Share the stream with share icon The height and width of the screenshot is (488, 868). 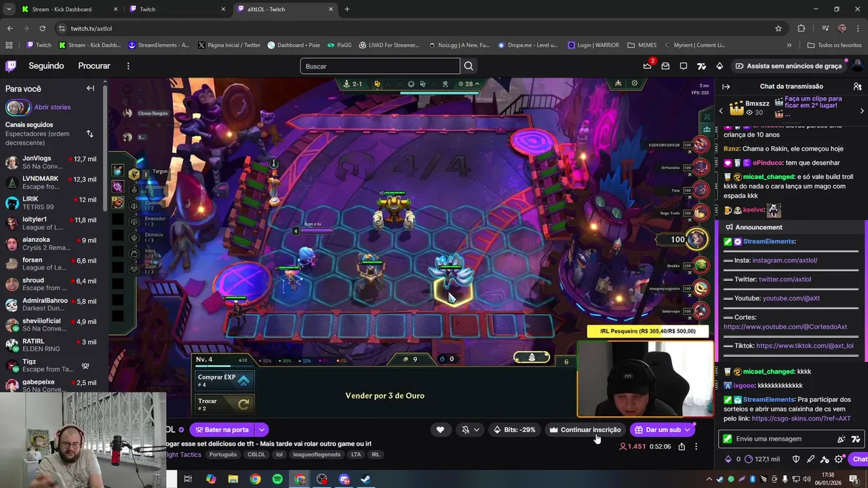coord(682,447)
